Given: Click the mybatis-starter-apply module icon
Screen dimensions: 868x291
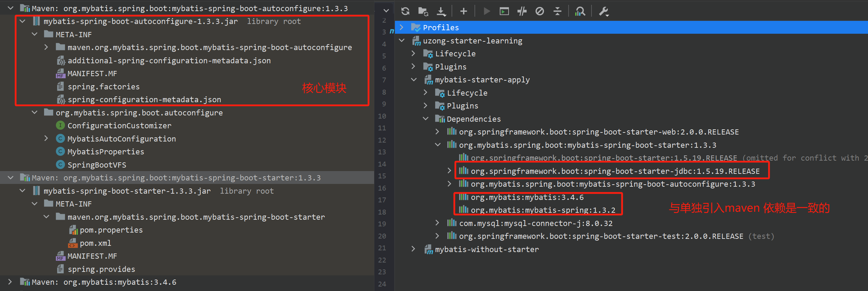Looking at the screenshot, I should point(429,80).
